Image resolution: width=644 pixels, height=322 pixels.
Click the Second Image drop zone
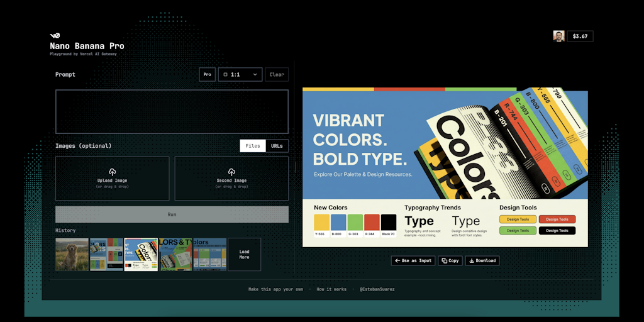[x=231, y=178]
